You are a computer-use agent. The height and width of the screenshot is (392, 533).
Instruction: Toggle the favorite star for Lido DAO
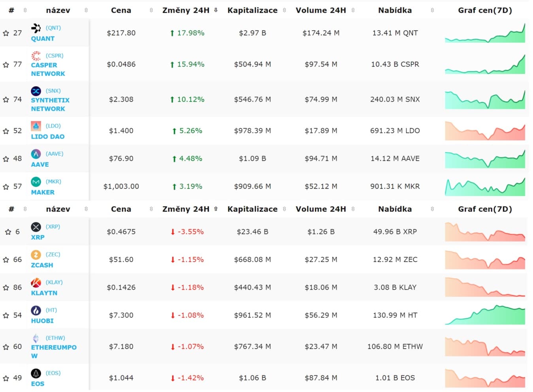point(6,131)
